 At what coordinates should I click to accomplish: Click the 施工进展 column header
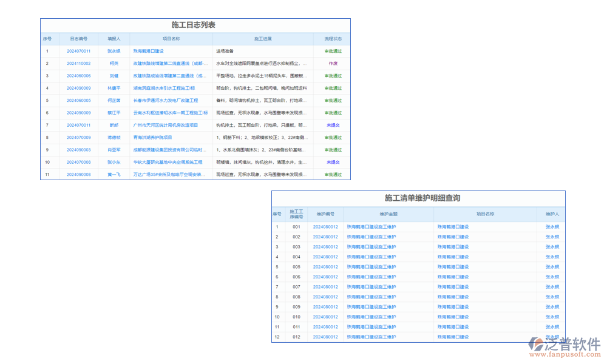tap(263, 38)
